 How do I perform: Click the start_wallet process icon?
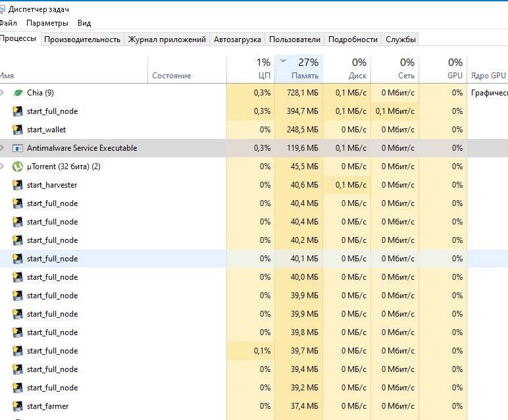[18, 130]
